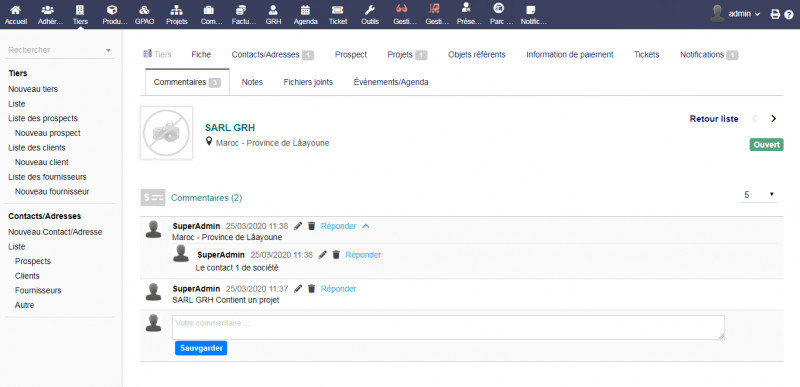Switch to the Notes tab
800x387 pixels.
(x=252, y=82)
